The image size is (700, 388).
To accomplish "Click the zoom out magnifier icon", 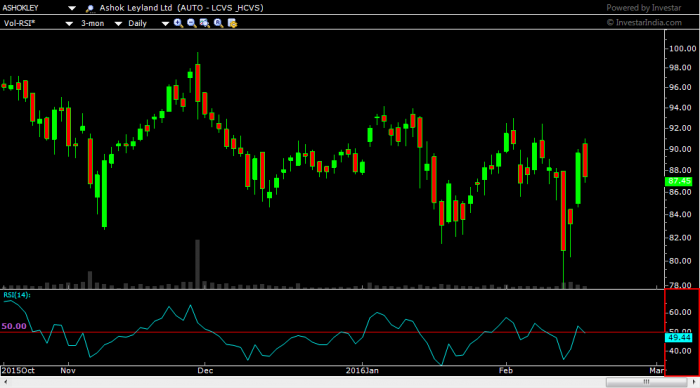I will pyautogui.click(x=192, y=23).
